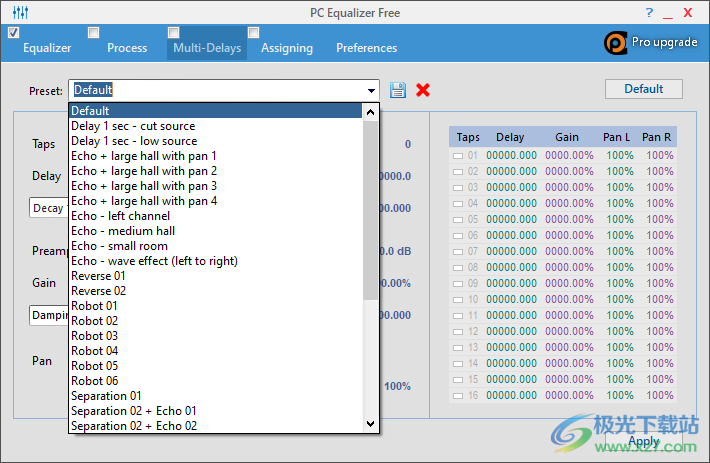
Task: Select preset 'Delay 1 sec - low source'
Action: point(216,141)
